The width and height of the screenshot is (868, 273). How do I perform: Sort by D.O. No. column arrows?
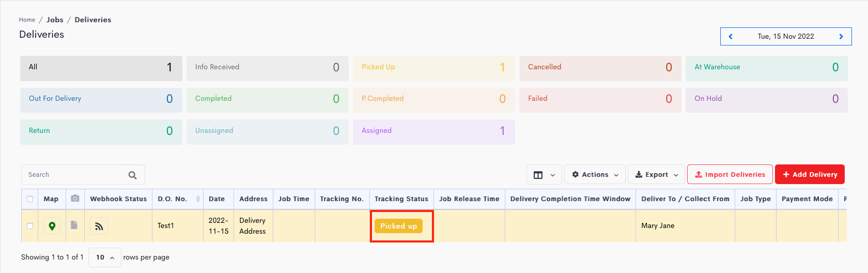pyautogui.click(x=198, y=199)
